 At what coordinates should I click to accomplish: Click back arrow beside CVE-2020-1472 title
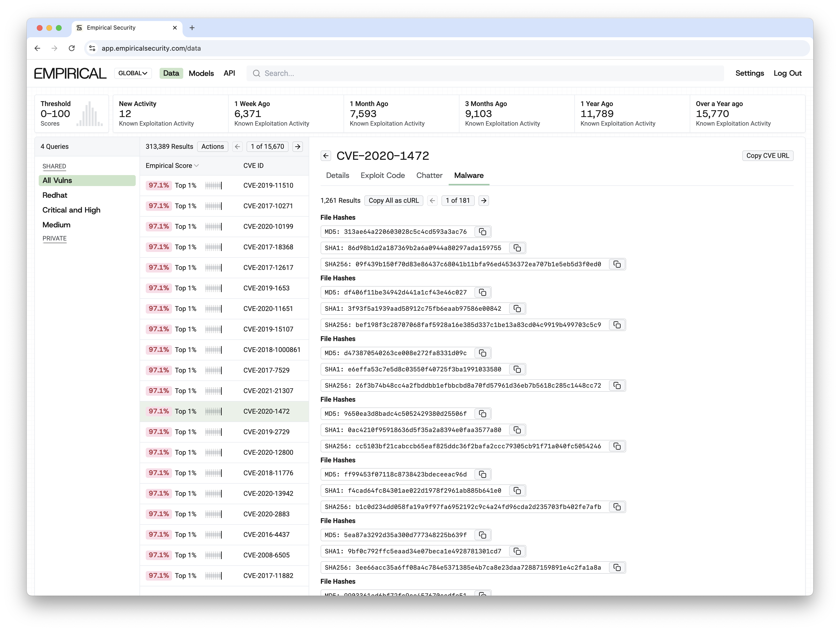tap(326, 156)
